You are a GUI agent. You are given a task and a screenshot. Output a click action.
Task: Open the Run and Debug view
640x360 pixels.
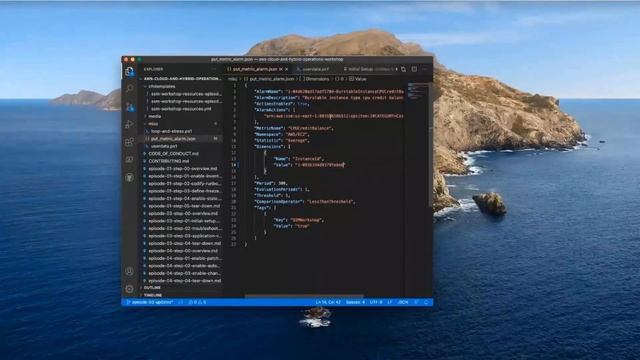(129, 124)
